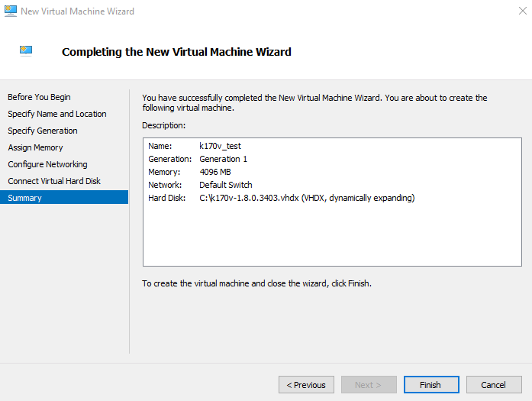Click the Finish button

tap(430, 385)
